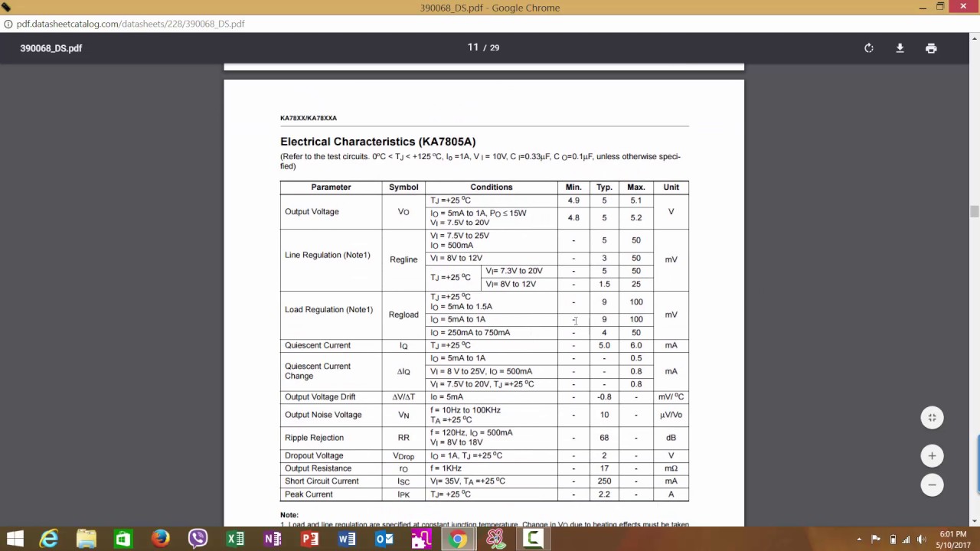Click the 'Unit' column header
The width and height of the screenshot is (980, 551).
pyautogui.click(x=671, y=187)
